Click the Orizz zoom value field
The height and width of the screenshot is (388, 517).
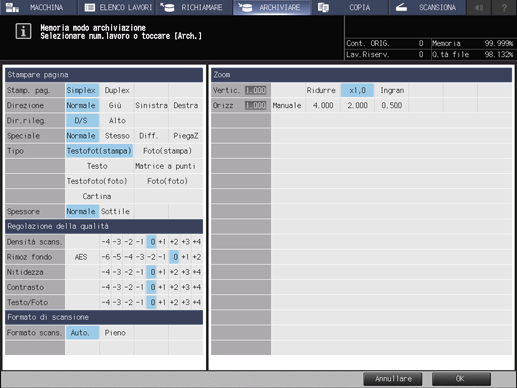click(x=255, y=105)
